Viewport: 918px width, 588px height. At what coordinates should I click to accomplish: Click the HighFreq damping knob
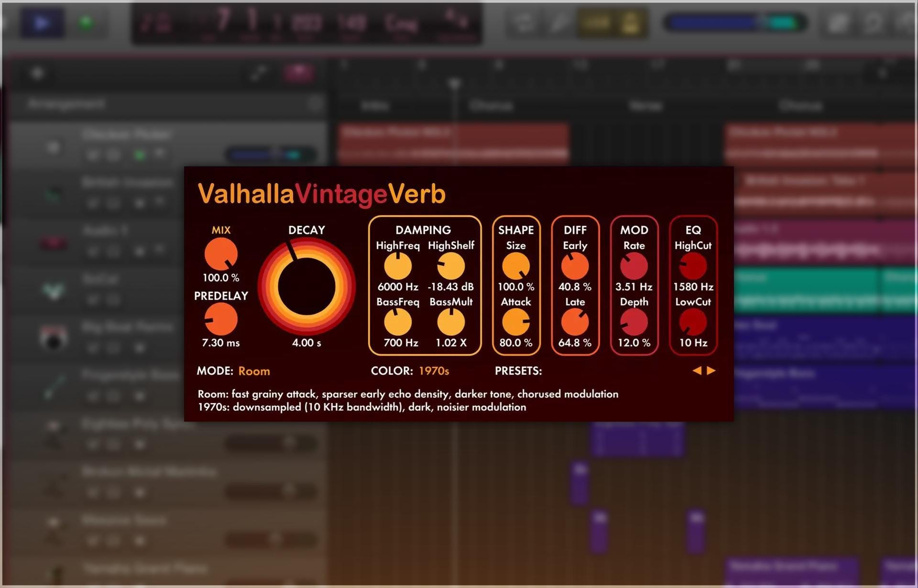[x=398, y=266]
